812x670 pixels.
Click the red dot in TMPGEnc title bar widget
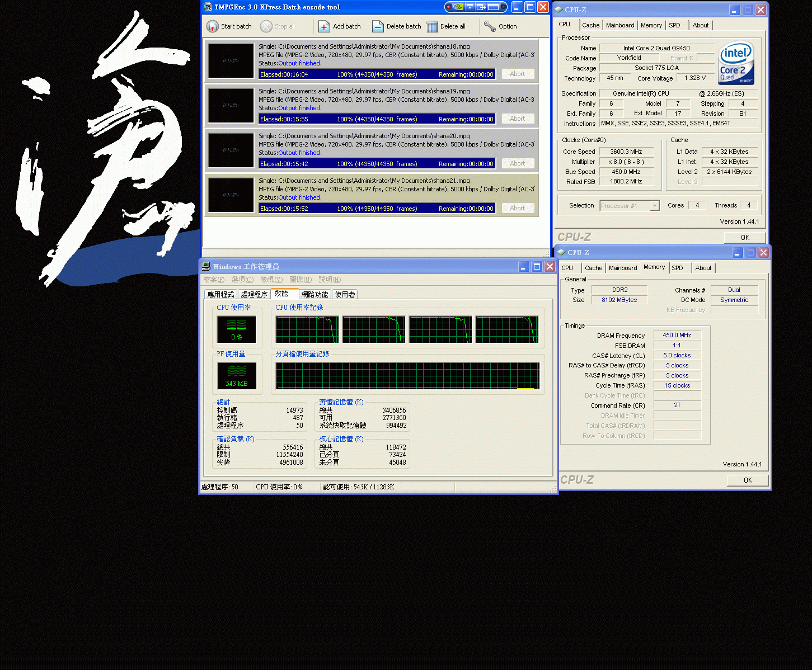(x=448, y=7)
